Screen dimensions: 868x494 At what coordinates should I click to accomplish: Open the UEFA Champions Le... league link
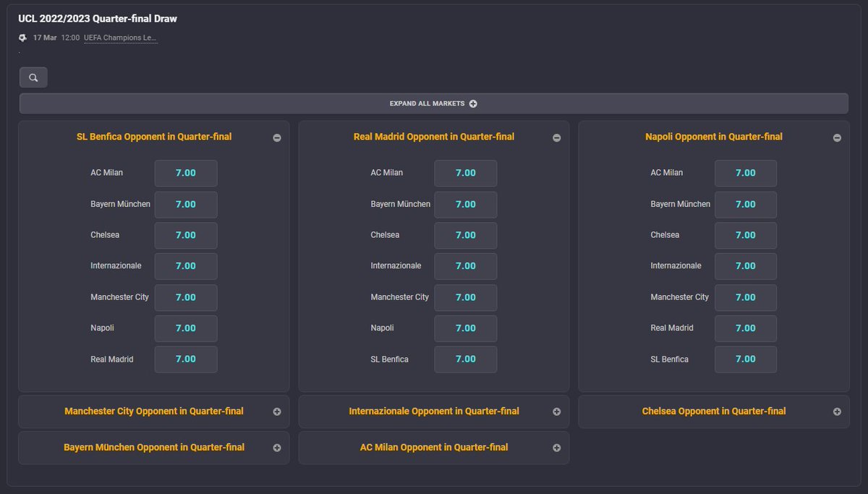(x=120, y=38)
